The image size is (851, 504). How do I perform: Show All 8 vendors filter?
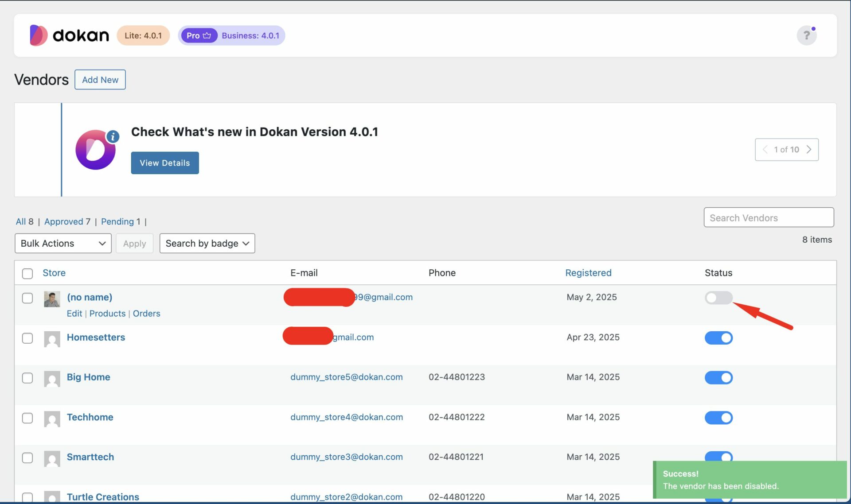click(24, 221)
